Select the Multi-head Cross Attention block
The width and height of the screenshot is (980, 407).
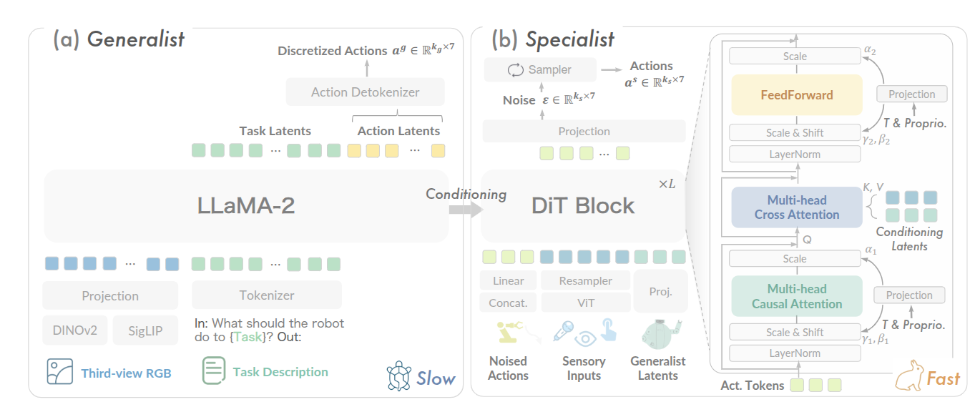click(797, 207)
